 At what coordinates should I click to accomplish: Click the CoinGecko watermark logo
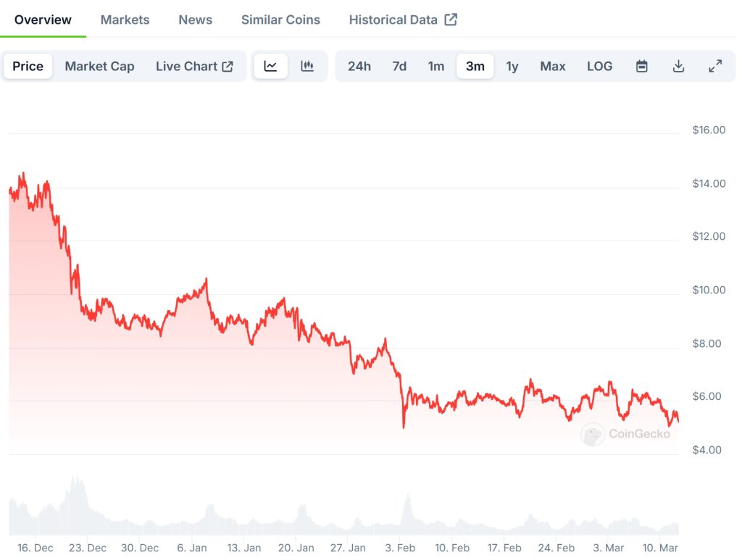tap(593, 434)
